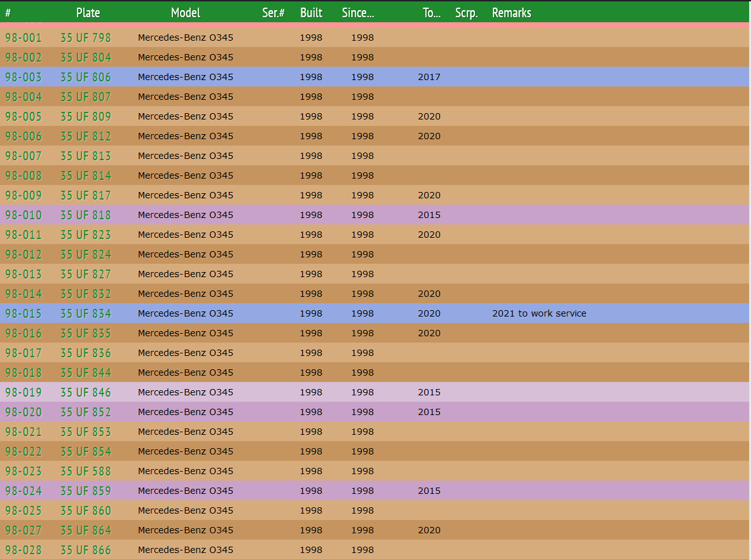Open fleet number 98-007 link
This screenshot has width=751, height=560.
click(x=24, y=156)
